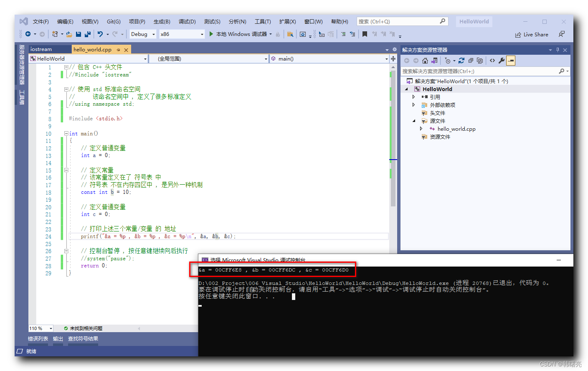The width and height of the screenshot is (588, 371).
Task: Open the 输出 output tab
Action: pyautogui.click(x=58, y=339)
